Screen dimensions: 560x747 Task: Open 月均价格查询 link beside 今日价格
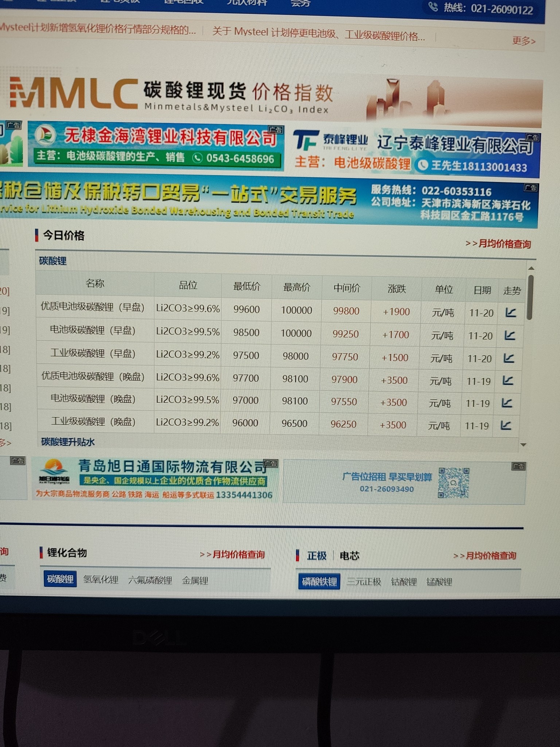(x=498, y=244)
